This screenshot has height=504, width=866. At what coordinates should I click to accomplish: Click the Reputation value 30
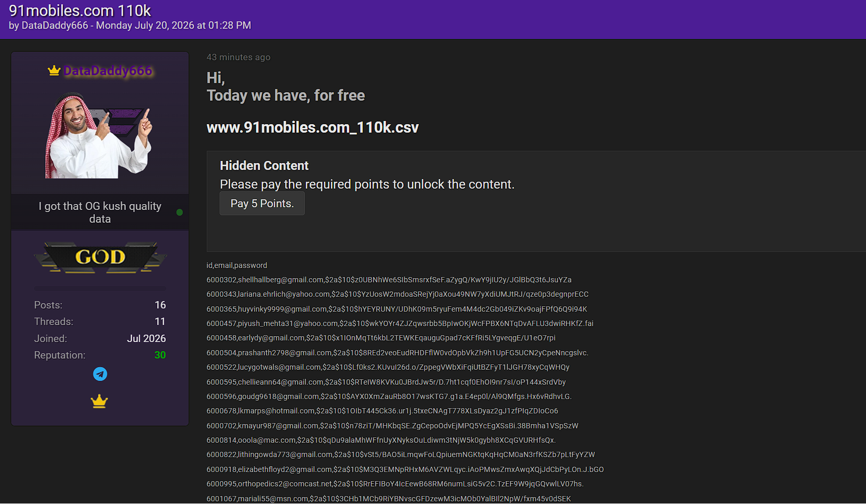coord(160,355)
